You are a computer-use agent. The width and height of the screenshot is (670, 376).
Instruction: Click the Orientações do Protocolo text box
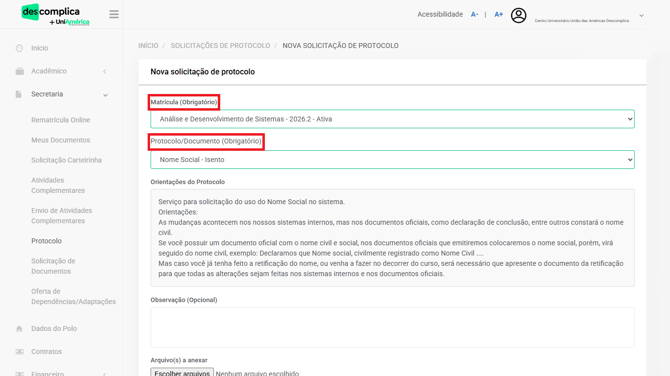tap(392, 238)
